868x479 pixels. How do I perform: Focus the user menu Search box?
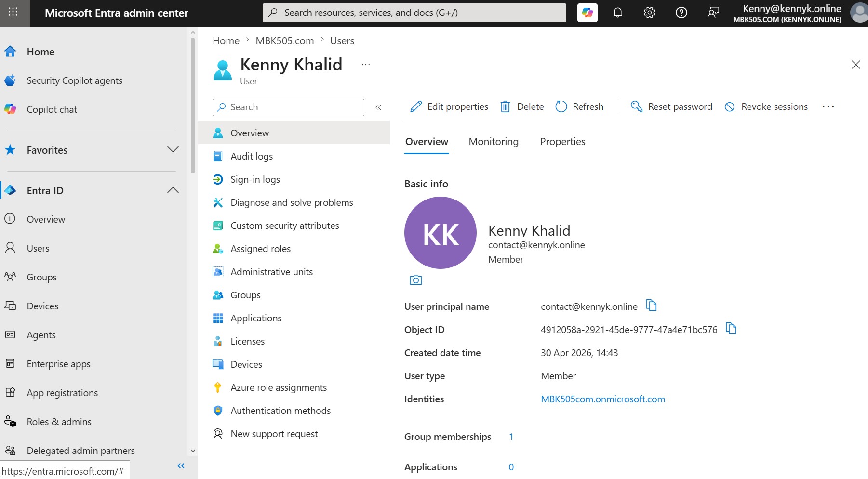click(x=288, y=107)
